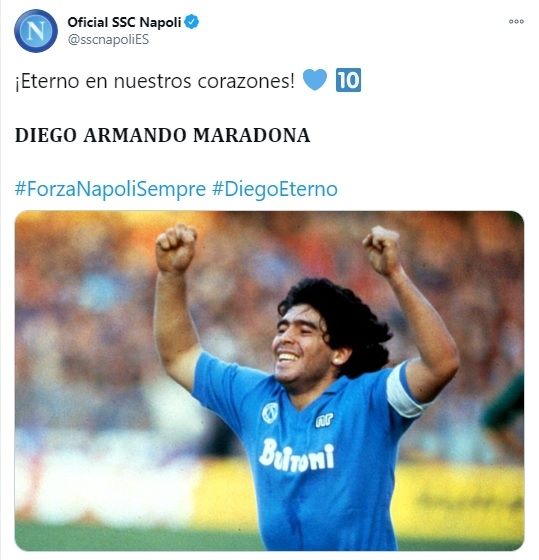Click the letter N inside the avatar
The width and height of the screenshot is (539, 560).
[x=36, y=31]
